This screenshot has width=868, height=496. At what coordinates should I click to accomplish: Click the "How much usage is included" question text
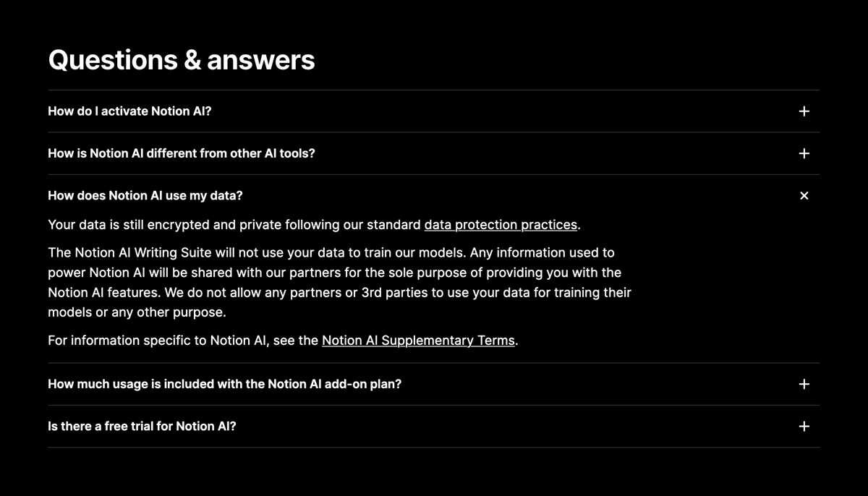click(224, 384)
